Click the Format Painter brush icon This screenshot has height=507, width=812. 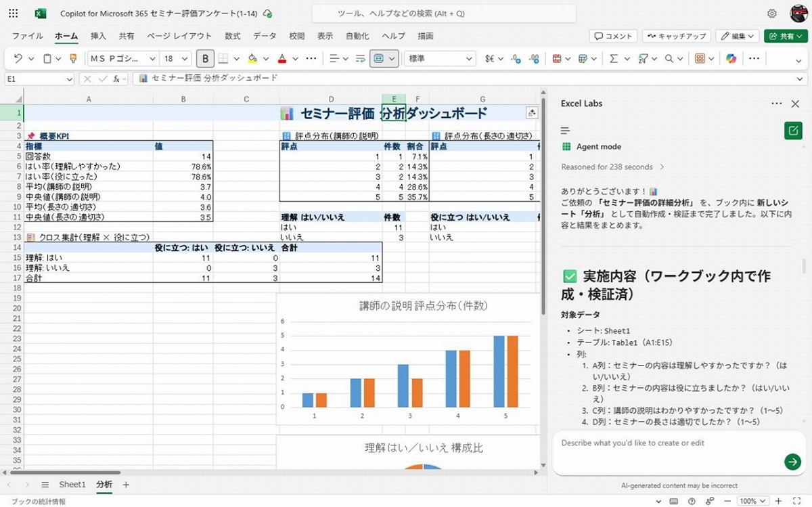click(73, 59)
